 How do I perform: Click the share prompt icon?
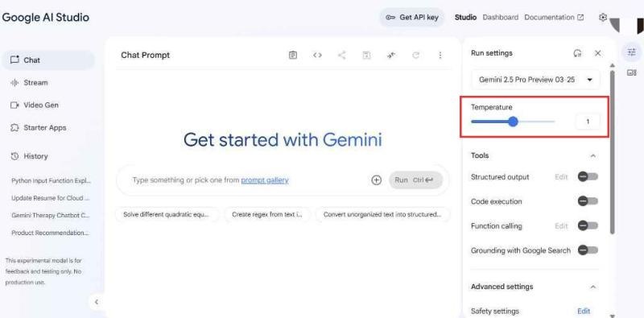click(341, 55)
